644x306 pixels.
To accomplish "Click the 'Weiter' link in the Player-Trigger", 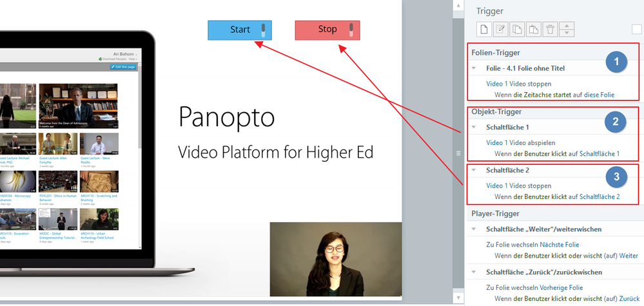I will pos(629,256).
